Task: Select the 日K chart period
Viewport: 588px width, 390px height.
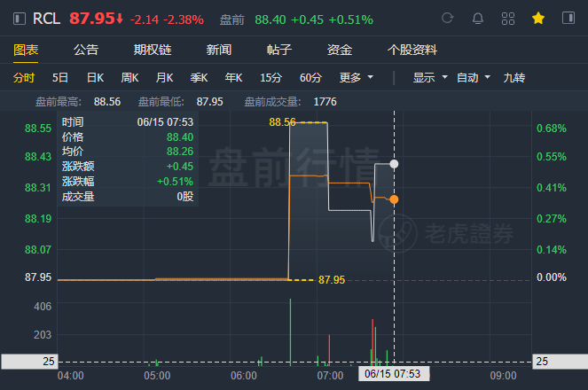Action: tap(95, 77)
